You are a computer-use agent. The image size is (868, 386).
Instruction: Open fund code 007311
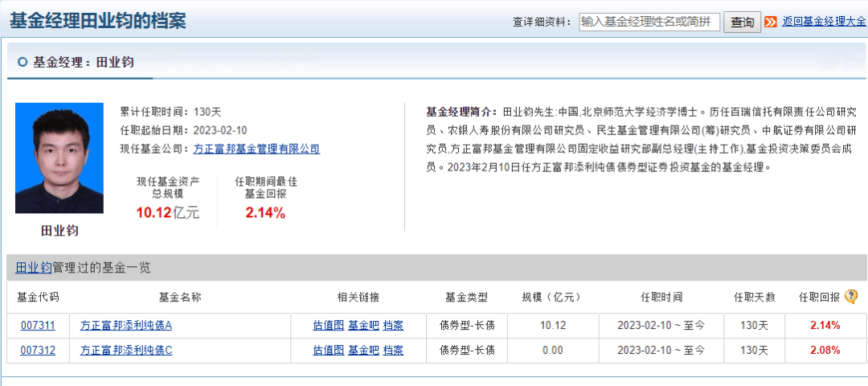pos(38,326)
